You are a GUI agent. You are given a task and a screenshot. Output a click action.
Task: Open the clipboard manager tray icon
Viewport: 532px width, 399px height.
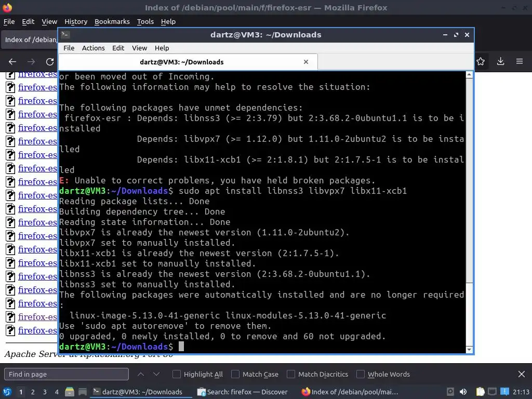click(480, 392)
